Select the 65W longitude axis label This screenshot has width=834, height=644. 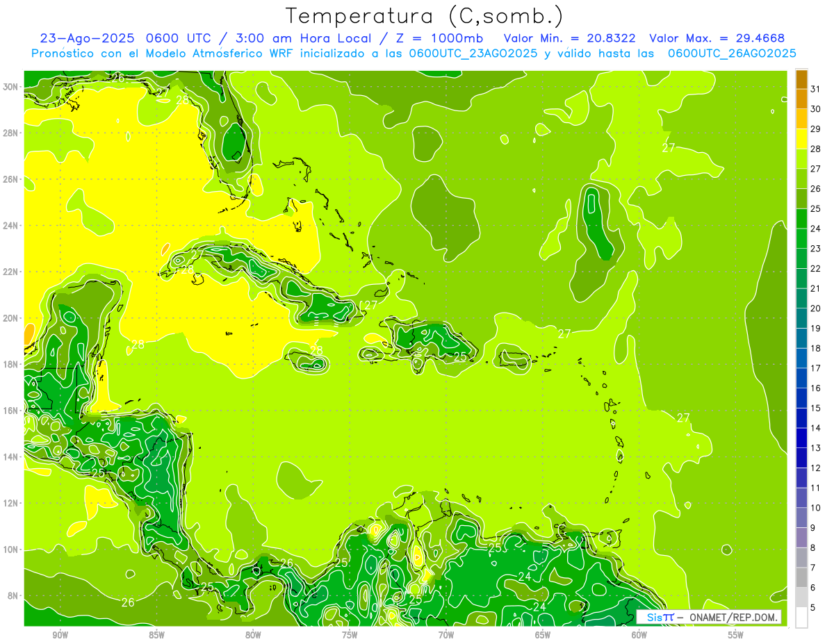pos(543,635)
